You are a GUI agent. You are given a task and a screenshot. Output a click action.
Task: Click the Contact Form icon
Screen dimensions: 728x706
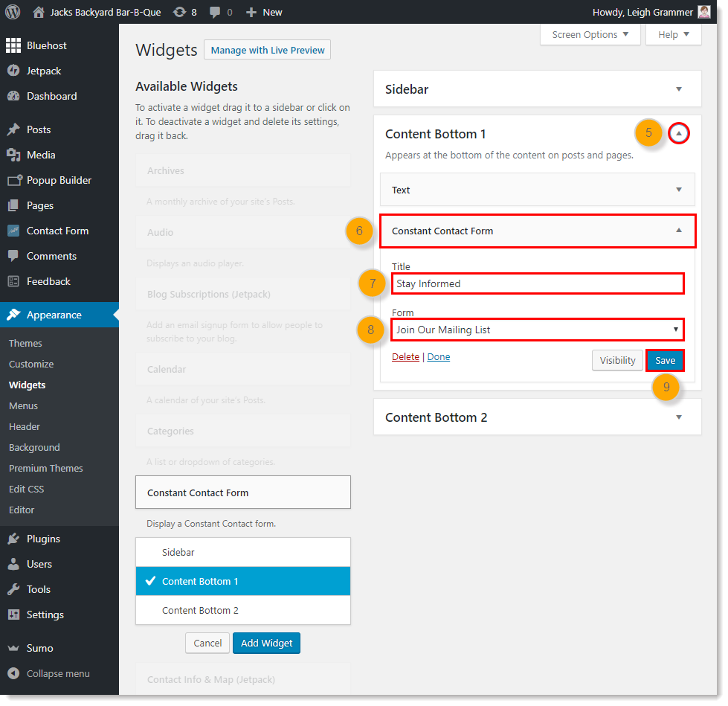(13, 231)
